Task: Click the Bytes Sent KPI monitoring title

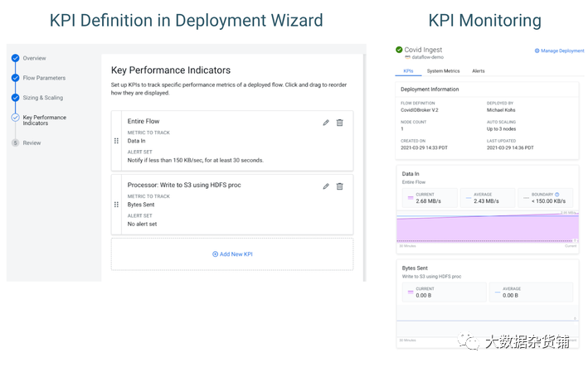Action: pyautogui.click(x=415, y=268)
